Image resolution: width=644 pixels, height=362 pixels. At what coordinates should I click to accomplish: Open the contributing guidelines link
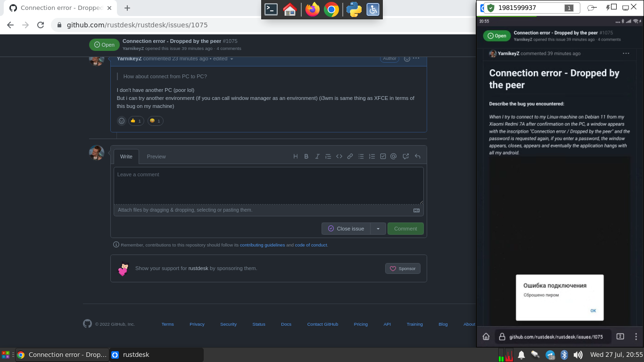262,245
